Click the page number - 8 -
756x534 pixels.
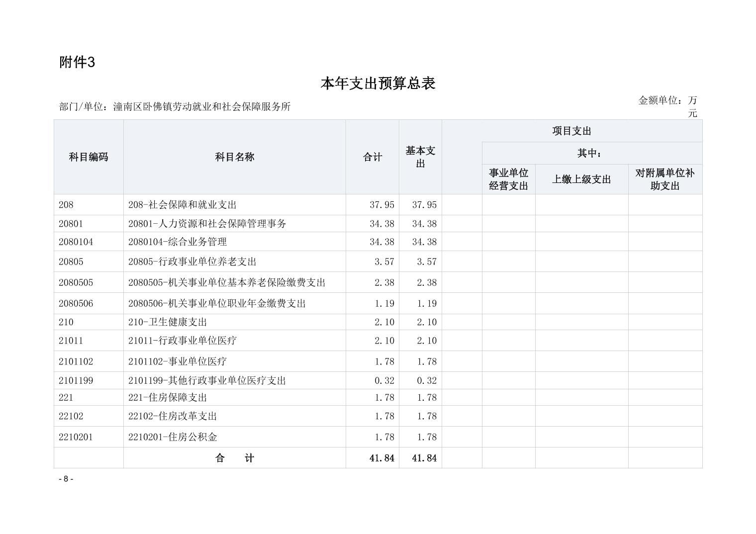point(66,479)
